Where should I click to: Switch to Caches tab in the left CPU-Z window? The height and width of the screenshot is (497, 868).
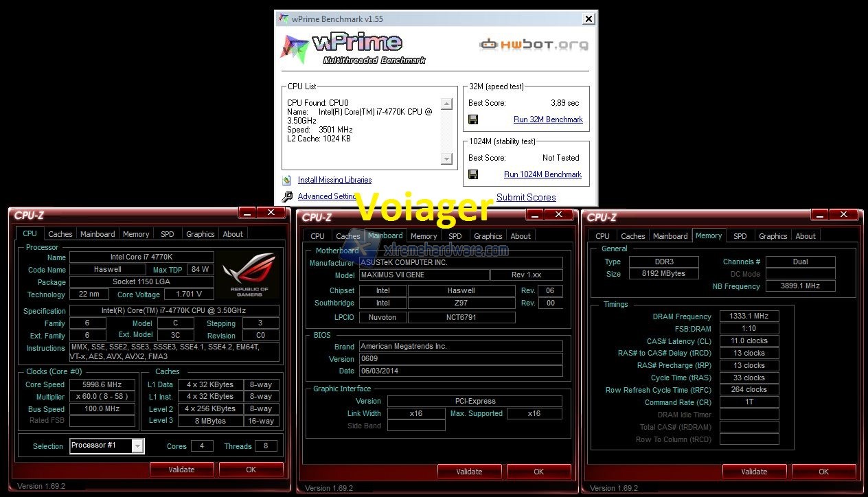(60, 234)
